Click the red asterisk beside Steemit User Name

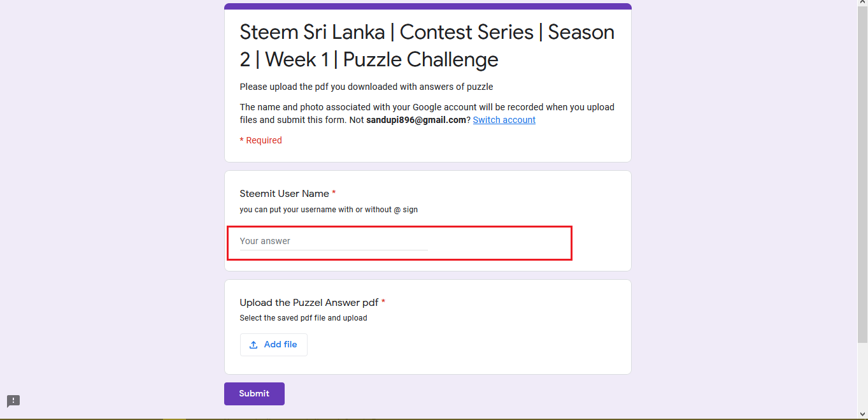point(334,193)
